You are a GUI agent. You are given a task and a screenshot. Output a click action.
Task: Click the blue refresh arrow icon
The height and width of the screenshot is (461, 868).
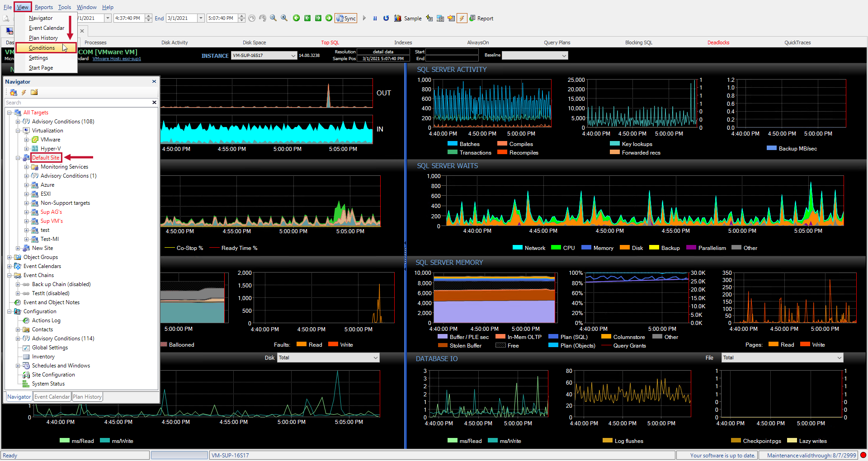pyautogui.click(x=386, y=19)
